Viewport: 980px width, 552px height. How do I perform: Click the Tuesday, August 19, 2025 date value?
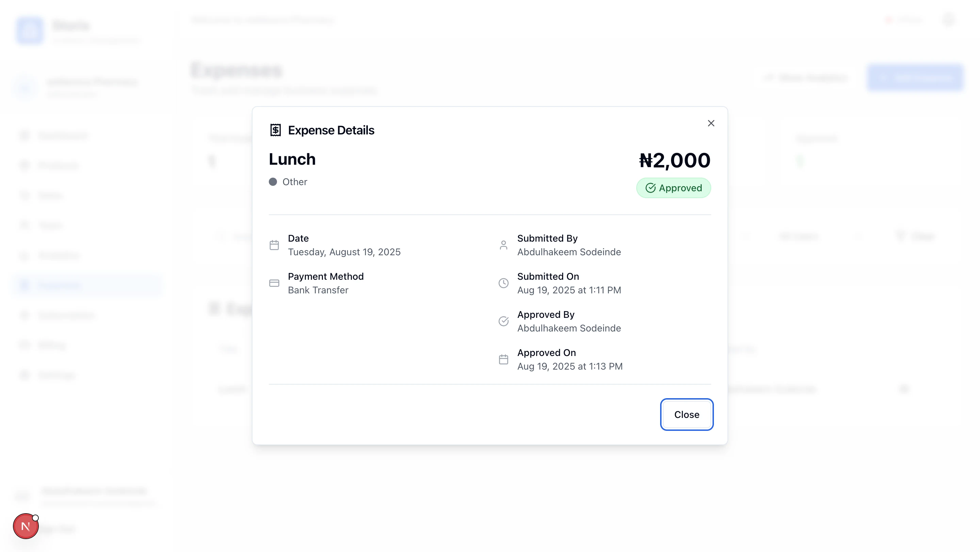click(344, 252)
